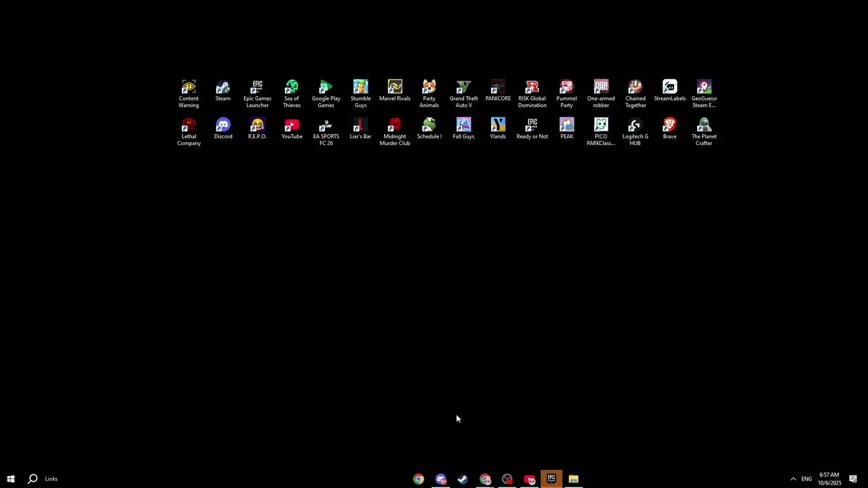Screen dimensions: 868x488
Task: Select the Pummel Party desktop icon
Action: tap(566, 94)
